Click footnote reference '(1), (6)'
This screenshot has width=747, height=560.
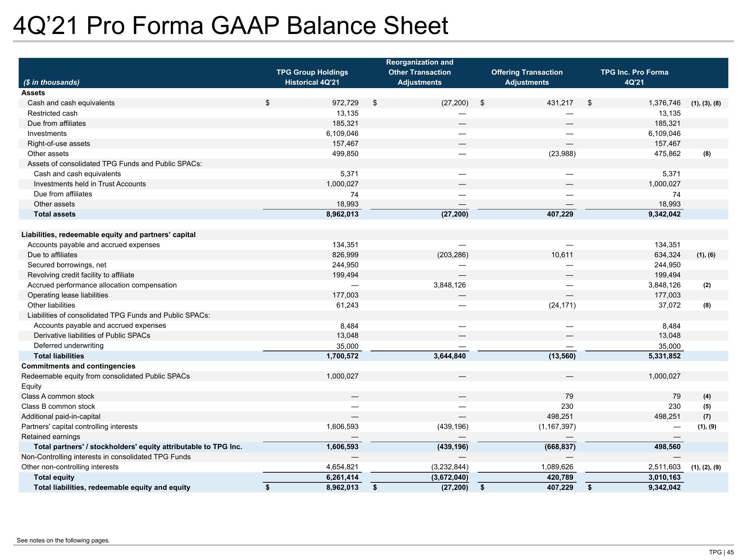706,255
